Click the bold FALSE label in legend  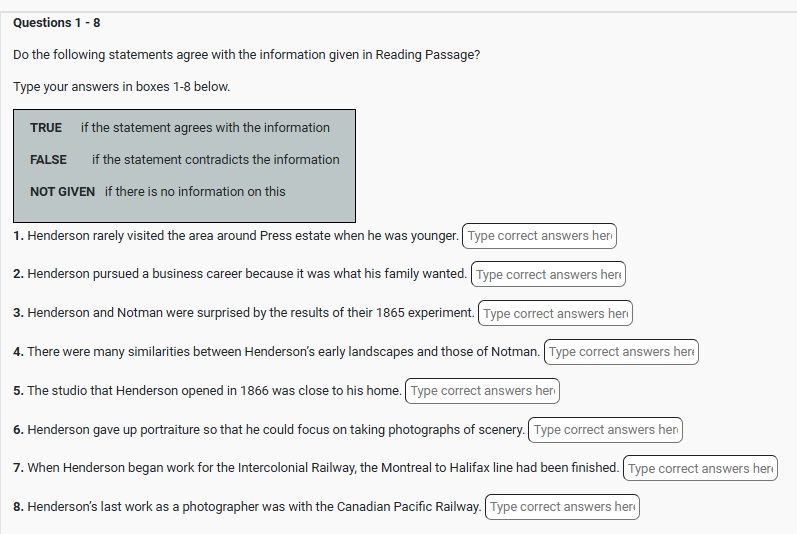click(49, 160)
